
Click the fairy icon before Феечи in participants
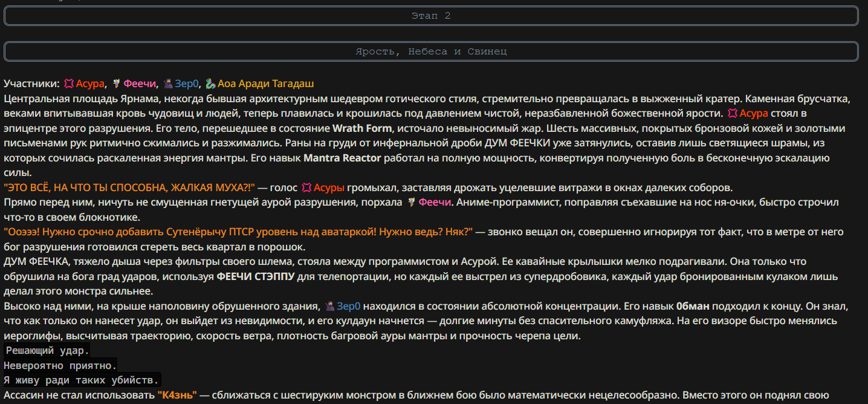click(x=117, y=83)
